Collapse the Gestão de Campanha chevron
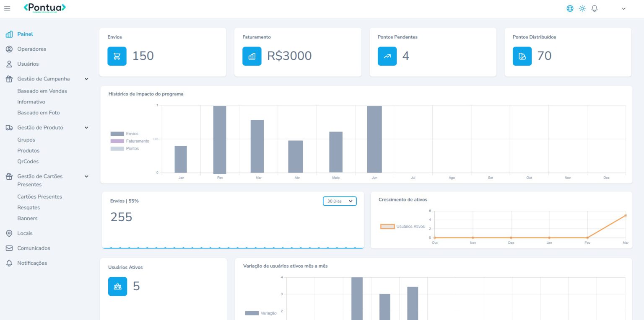 [x=86, y=79]
